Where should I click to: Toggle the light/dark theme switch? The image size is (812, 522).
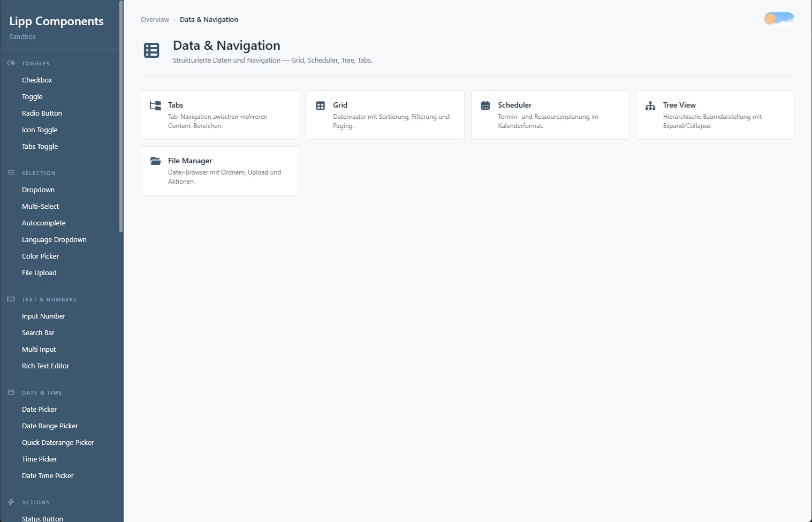pyautogui.click(x=779, y=19)
